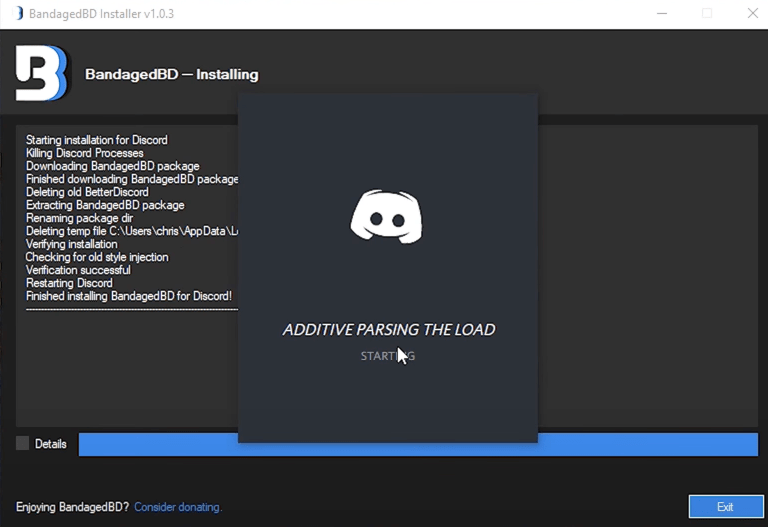Click the BandagedBD logo in header

(42, 73)
